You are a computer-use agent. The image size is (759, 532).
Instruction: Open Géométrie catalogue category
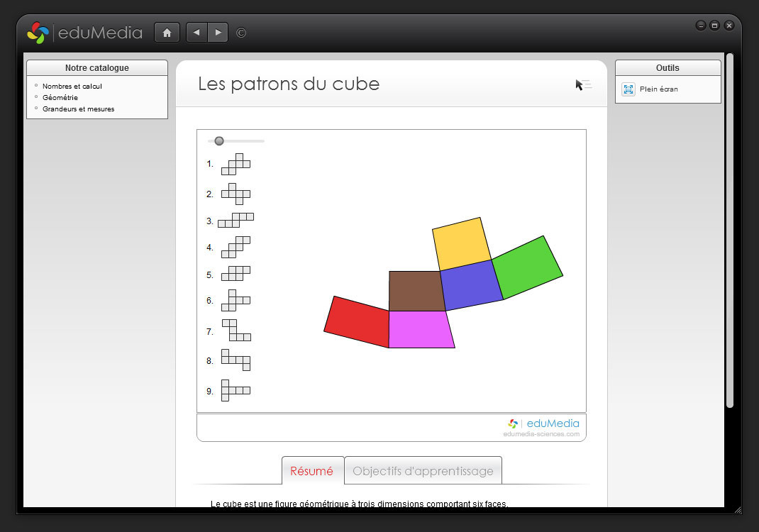point(60,98)
